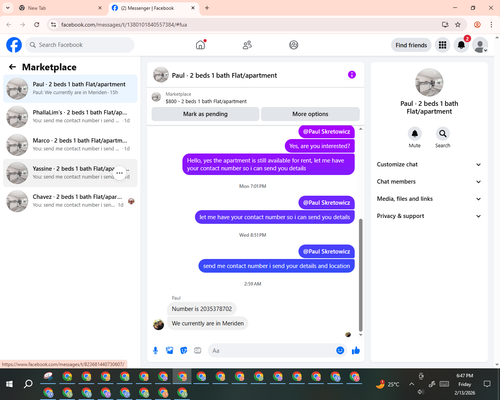Show hidden system tray icons
Image resolution: width=500 pixels, height=400 pixels.
coord(412,384)
